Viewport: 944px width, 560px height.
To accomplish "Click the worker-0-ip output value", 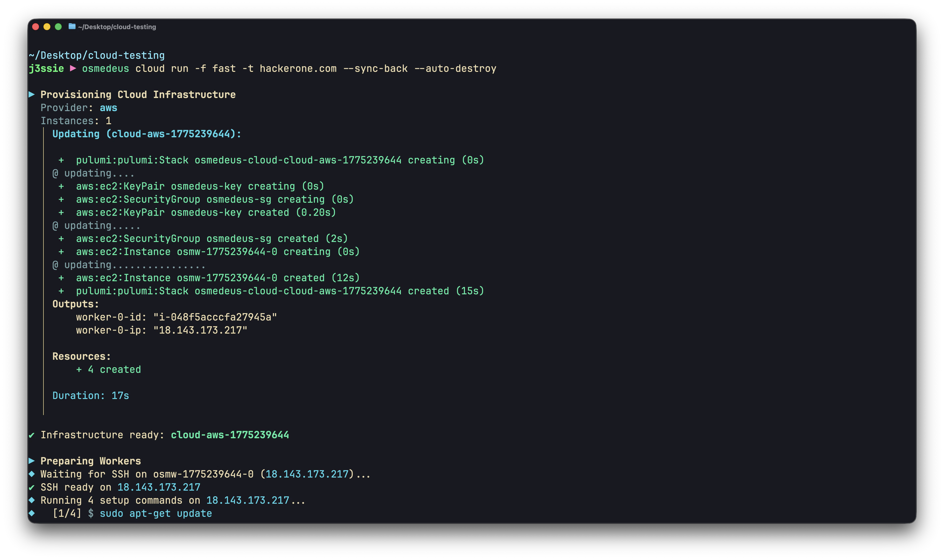I will point(200,330).
